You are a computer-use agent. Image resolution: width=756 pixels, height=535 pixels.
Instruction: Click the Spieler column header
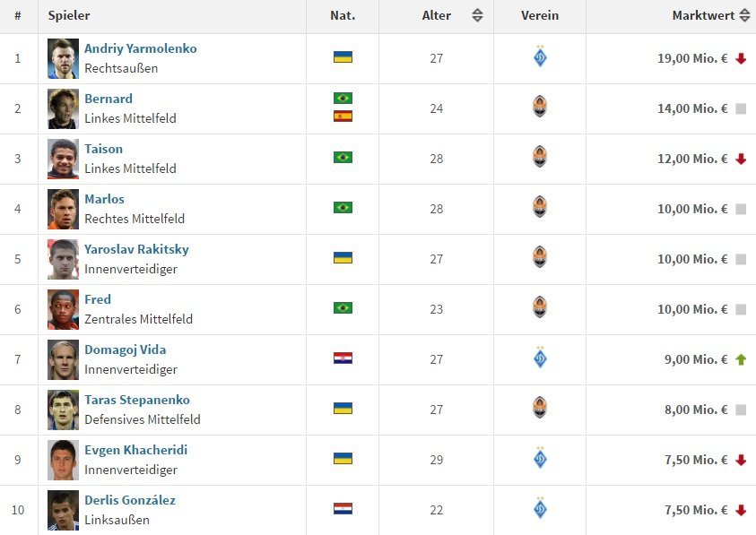click(69, 15)
